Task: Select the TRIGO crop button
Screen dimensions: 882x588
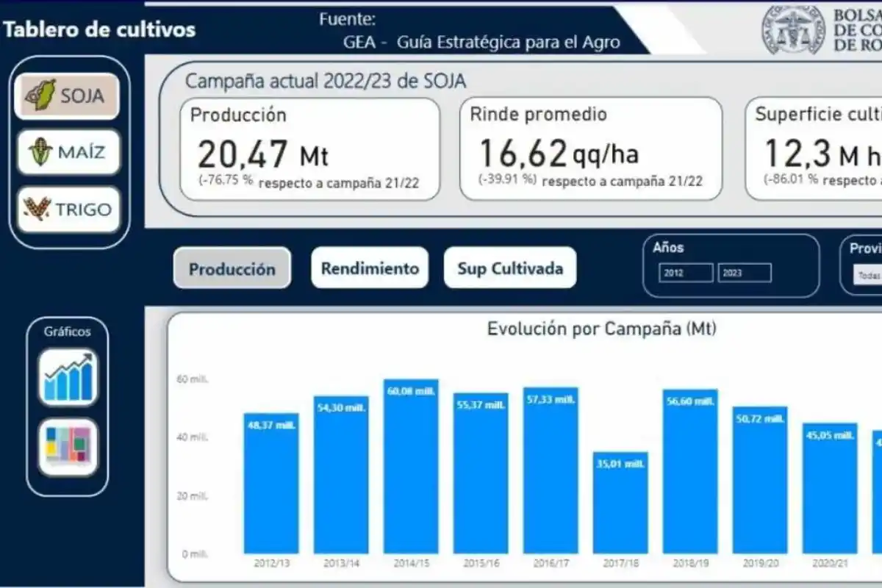Action: tap(68, 209)
